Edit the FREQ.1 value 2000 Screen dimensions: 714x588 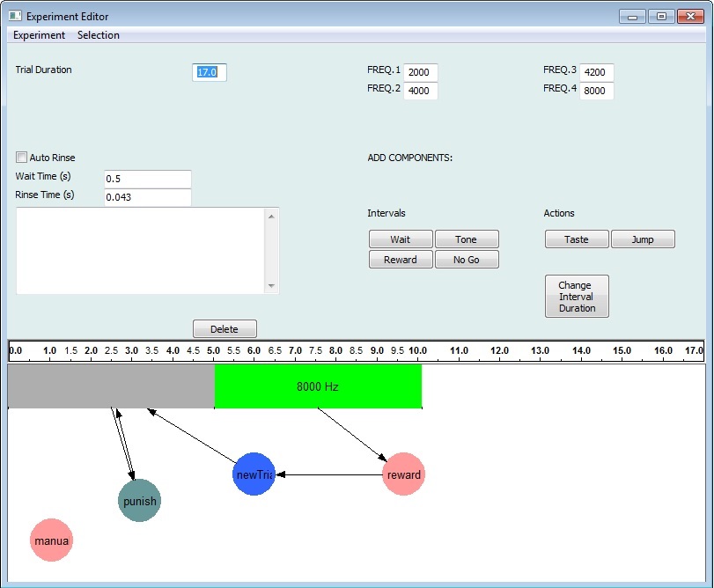420,72
